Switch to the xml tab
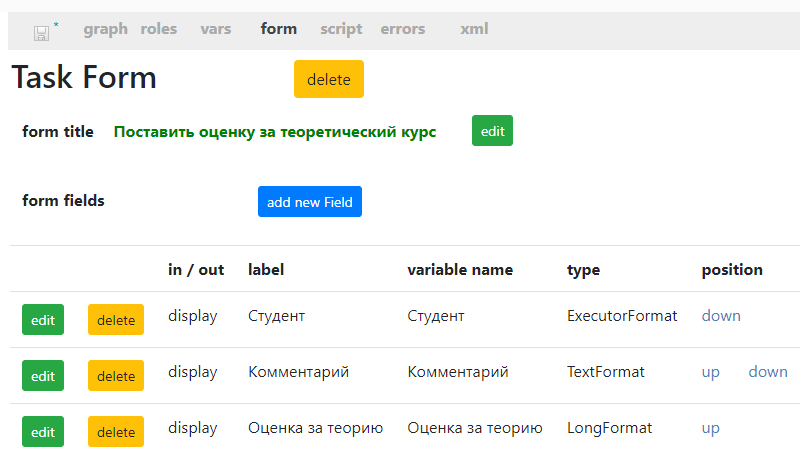Screen dimensions: 800x460 [474, 29]
